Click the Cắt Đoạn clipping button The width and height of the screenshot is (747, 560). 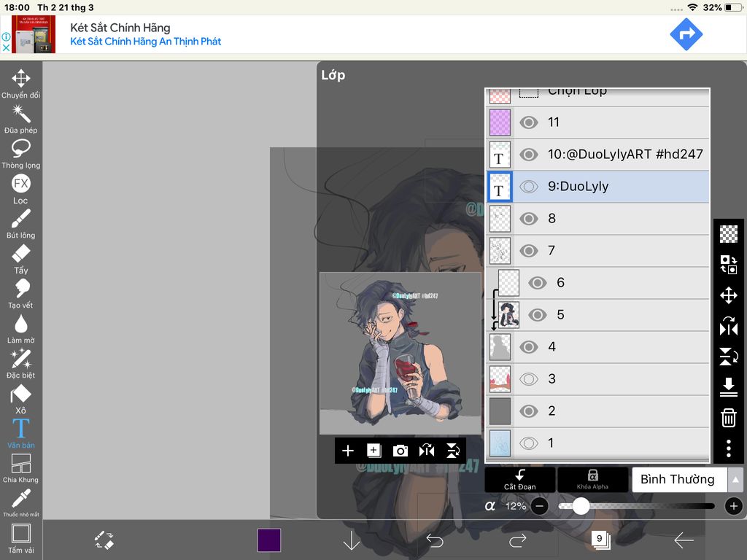[519, 480]
